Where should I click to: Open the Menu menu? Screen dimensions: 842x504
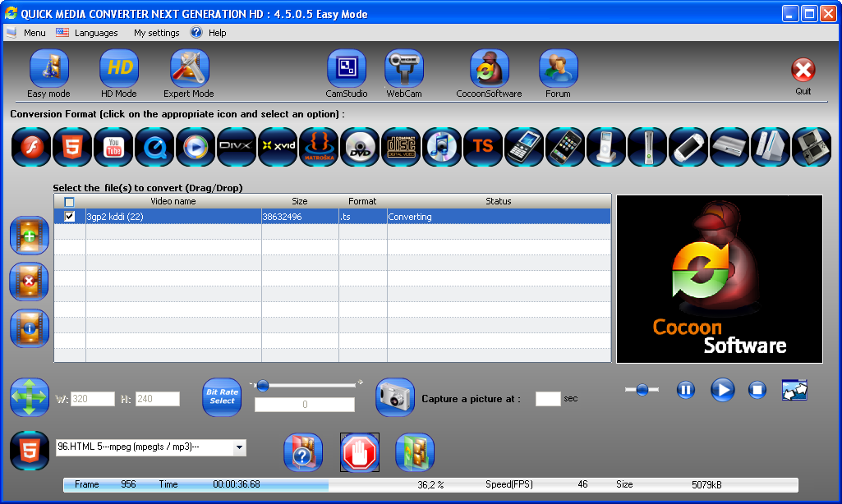35,33
